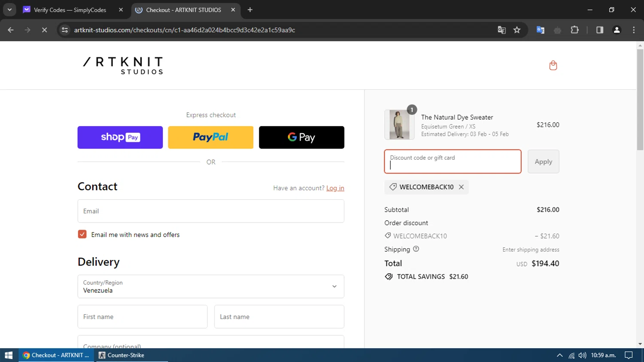This screenshot has height=362, width=644.
Task: Open the Windows notification center
Action: click(x=629, y=355)
